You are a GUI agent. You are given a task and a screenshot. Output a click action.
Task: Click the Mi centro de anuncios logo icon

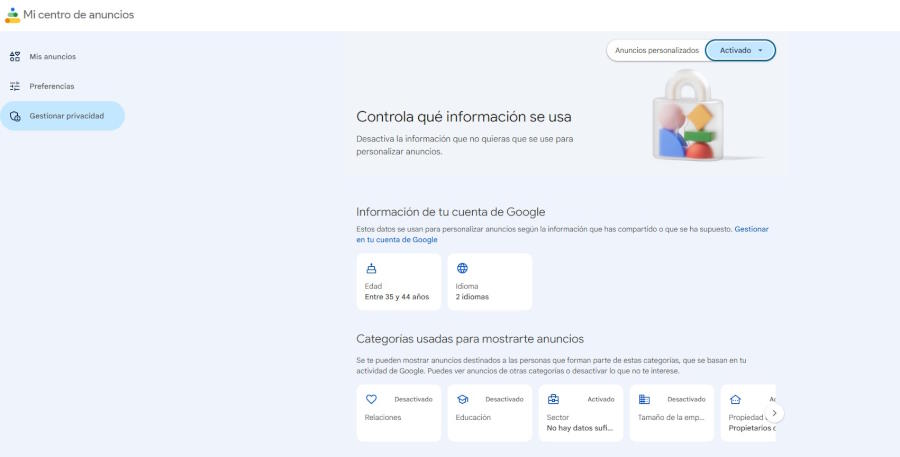click(x=12, y=15)
